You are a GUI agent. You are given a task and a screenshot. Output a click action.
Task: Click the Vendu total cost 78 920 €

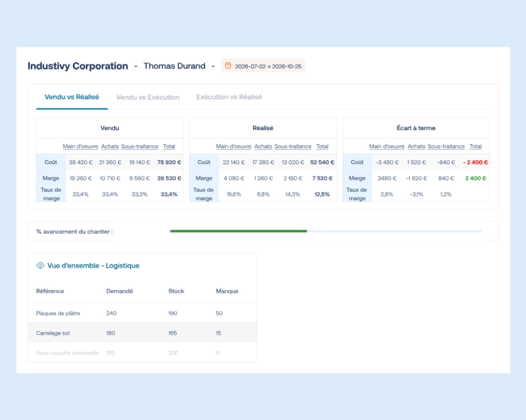pyautogui.click(x=169, y=162)
